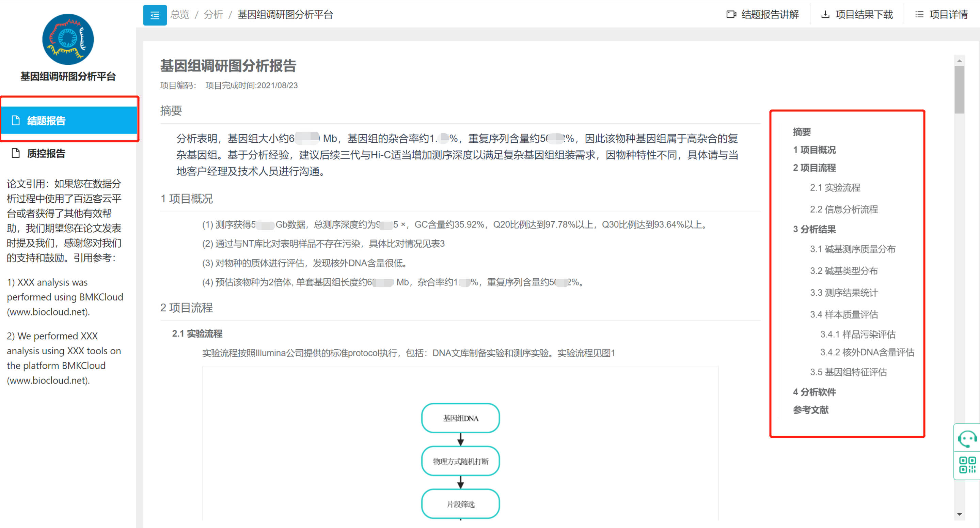Open 3.4 样本质量评估 in the outline

(x=843, y=314)
